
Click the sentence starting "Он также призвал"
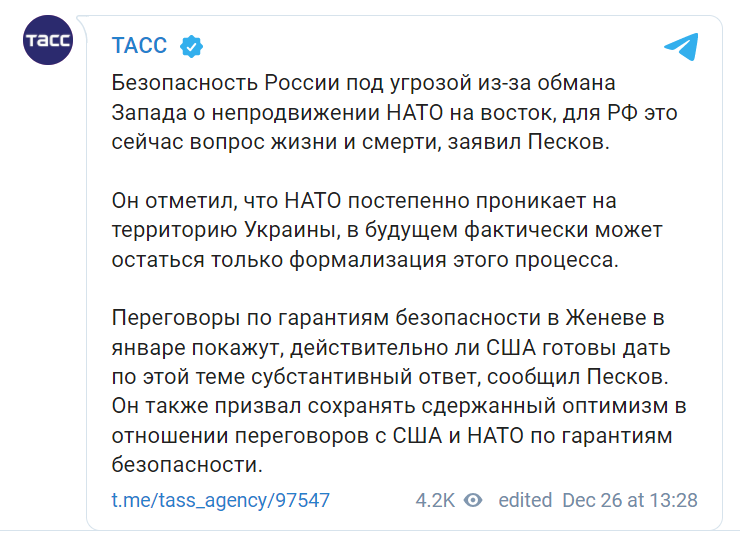(399, 435)
